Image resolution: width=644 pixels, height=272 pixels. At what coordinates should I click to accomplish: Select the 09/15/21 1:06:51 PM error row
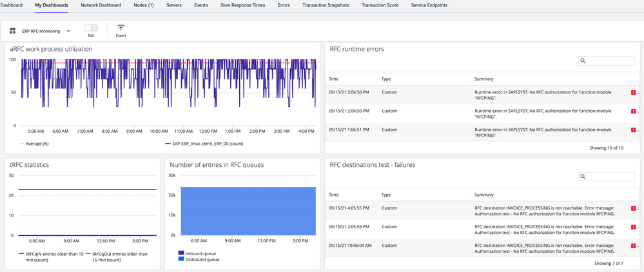482,132
